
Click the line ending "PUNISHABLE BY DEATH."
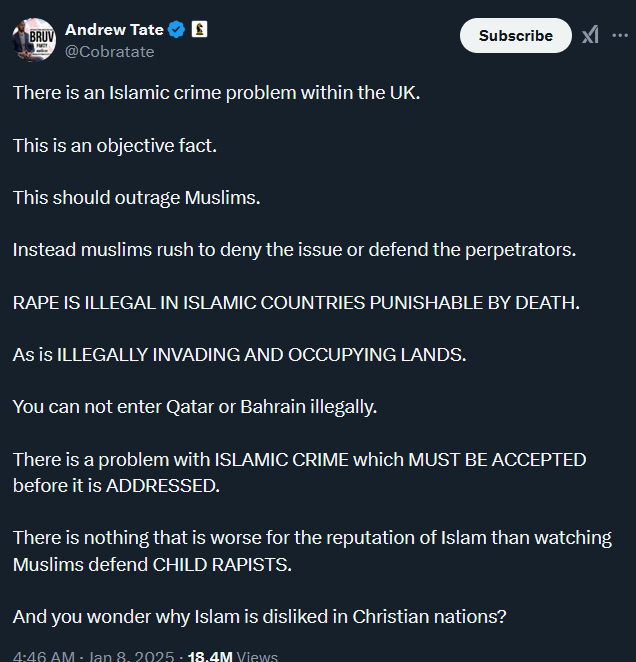click(x=296, y=302)
